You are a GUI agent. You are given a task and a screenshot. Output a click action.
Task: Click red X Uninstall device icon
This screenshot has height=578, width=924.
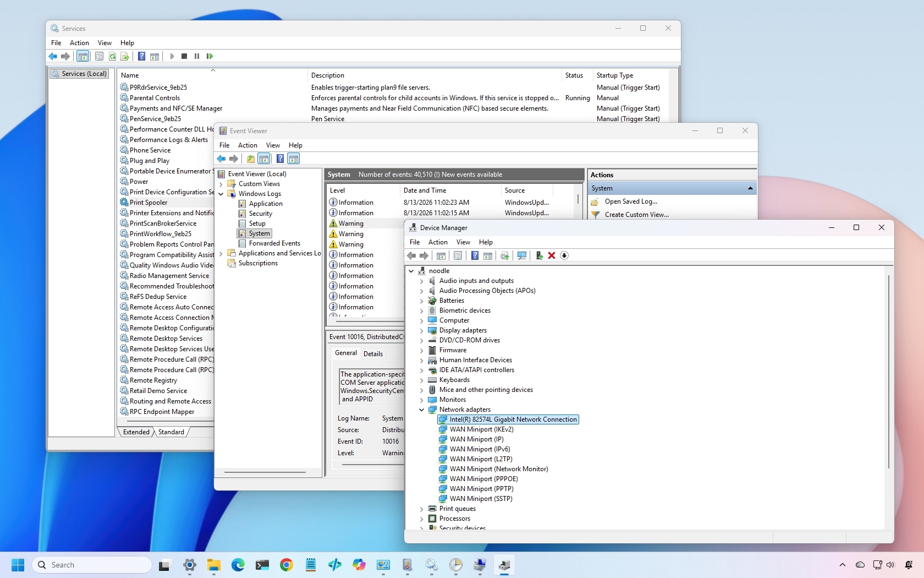coord(552,255)
